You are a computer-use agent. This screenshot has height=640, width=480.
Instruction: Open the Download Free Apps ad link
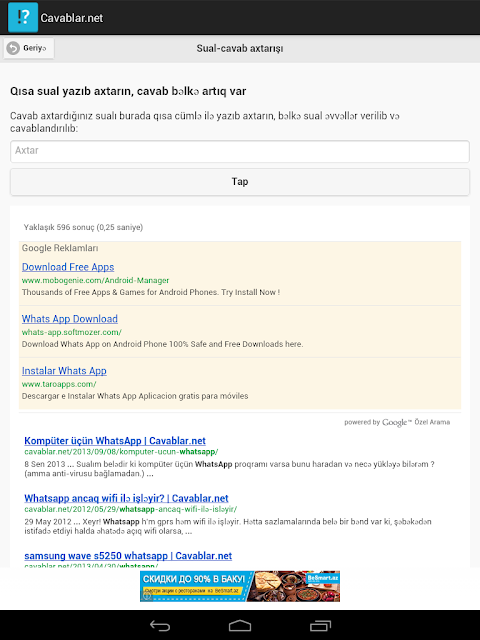[x=68, y=267]
